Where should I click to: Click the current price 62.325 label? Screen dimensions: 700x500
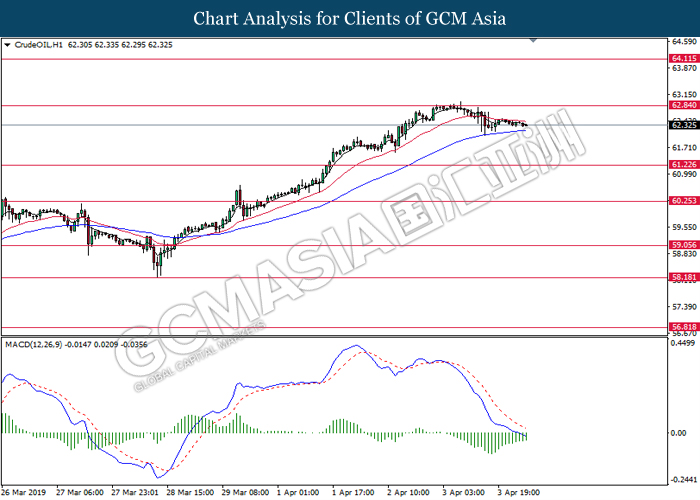(683, 125)
